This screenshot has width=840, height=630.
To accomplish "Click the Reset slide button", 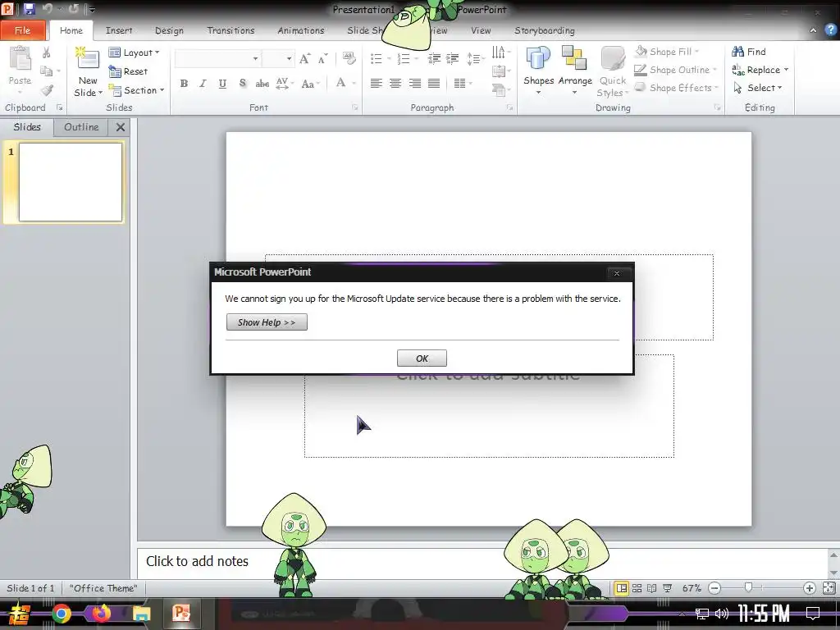I will 128,71.
